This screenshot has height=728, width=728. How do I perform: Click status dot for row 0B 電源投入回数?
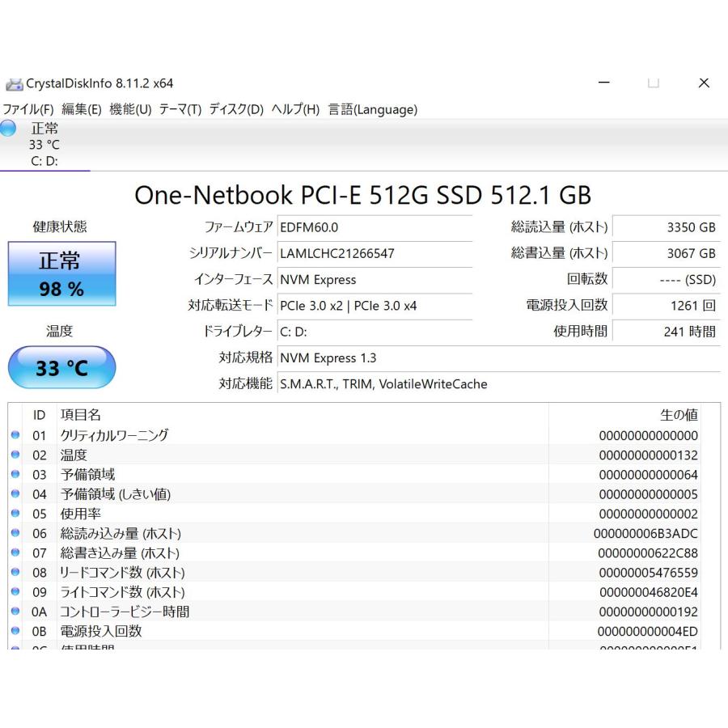coord(15,630)
